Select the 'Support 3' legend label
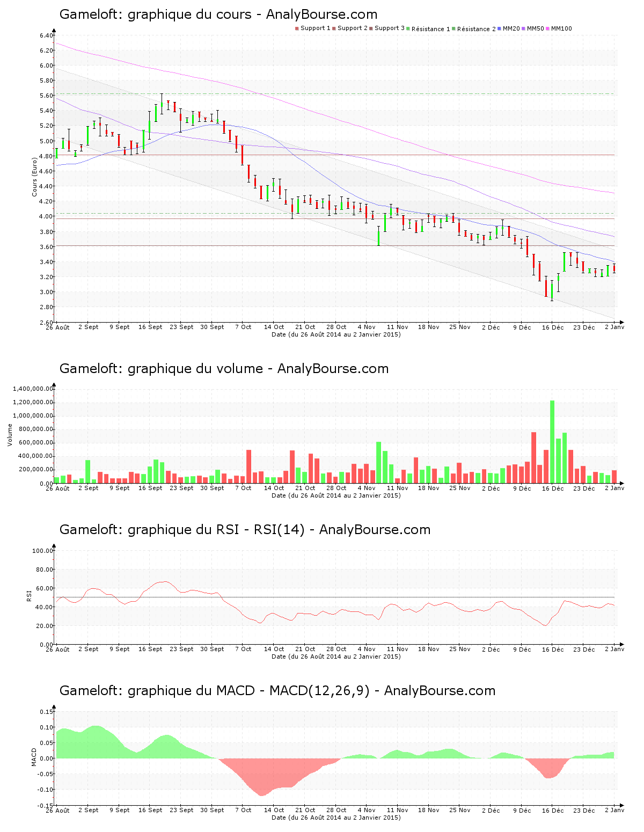The height and width of the screenshot is (832, 644). point(390,28)
